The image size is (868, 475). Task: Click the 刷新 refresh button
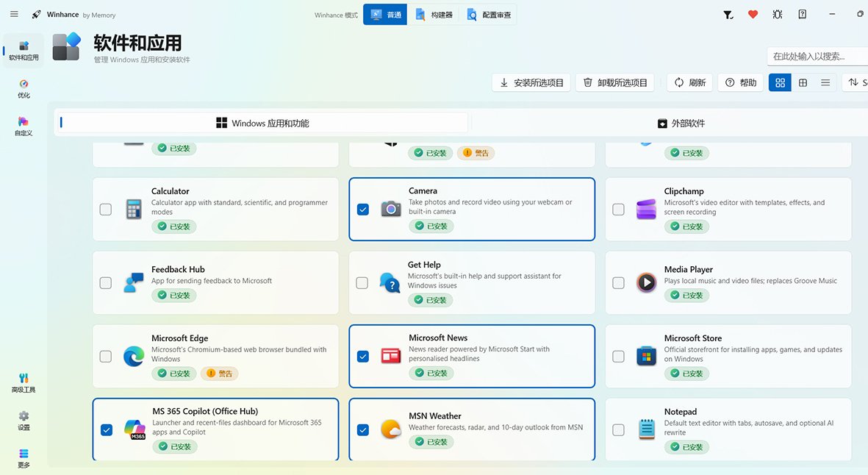pyautogui.click(x=689, y=82)
